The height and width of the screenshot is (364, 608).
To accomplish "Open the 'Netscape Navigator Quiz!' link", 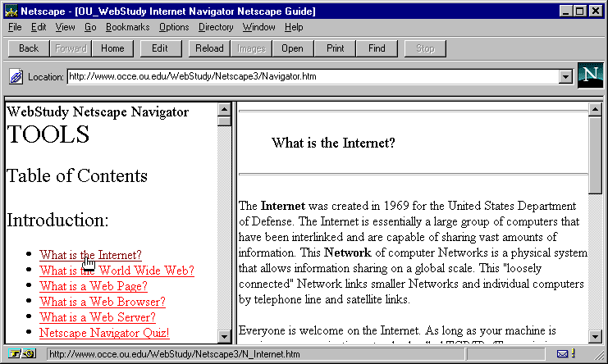I will (x=104, y=333).
